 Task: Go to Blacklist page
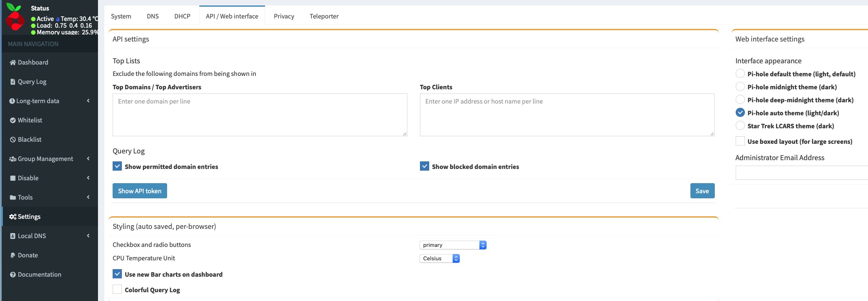click(x=50, y=140)
